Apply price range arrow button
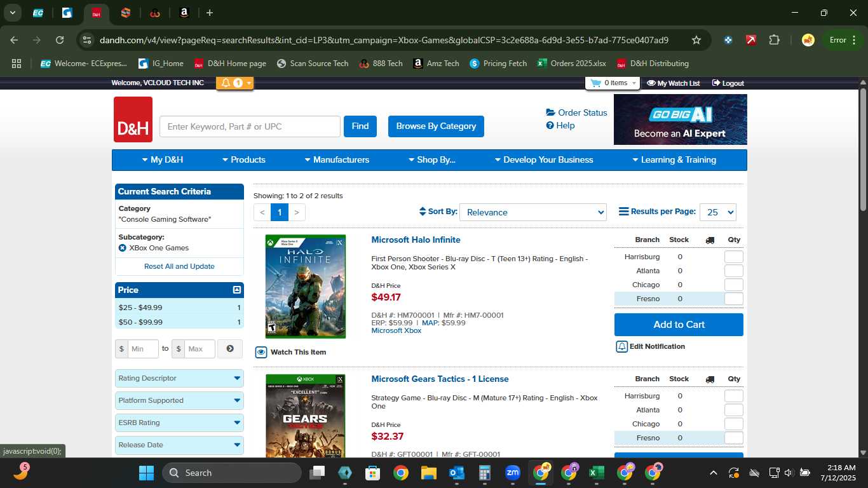This screenshot has height=488, width=868. (x=230, y=349)
